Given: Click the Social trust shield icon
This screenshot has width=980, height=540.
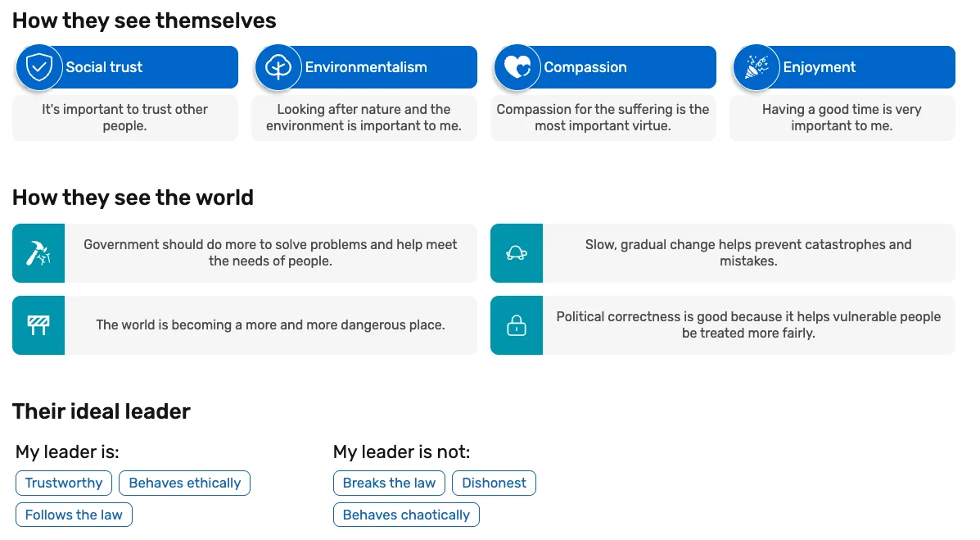Looking at the screenshot, I should [39, 67].
